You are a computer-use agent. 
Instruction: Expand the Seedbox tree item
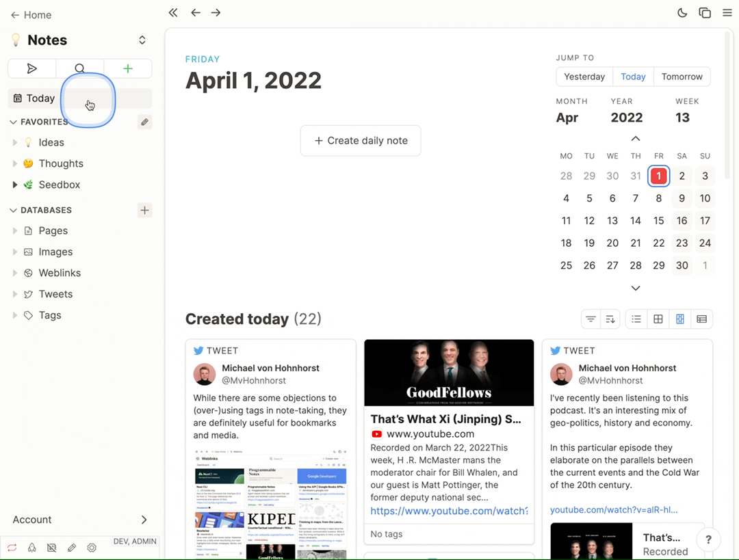point(15,185)
